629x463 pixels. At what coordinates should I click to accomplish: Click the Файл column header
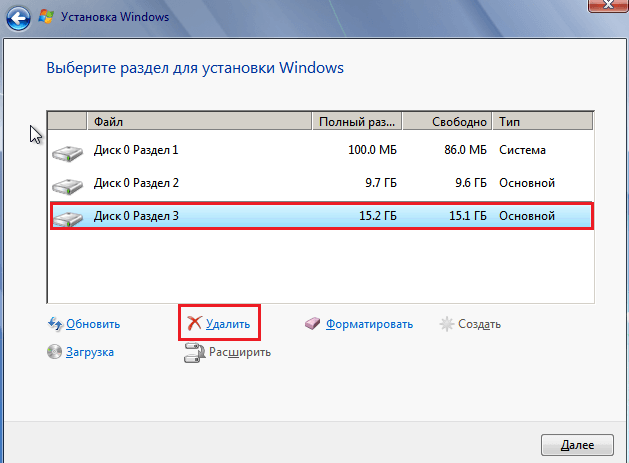click(199, 122)
